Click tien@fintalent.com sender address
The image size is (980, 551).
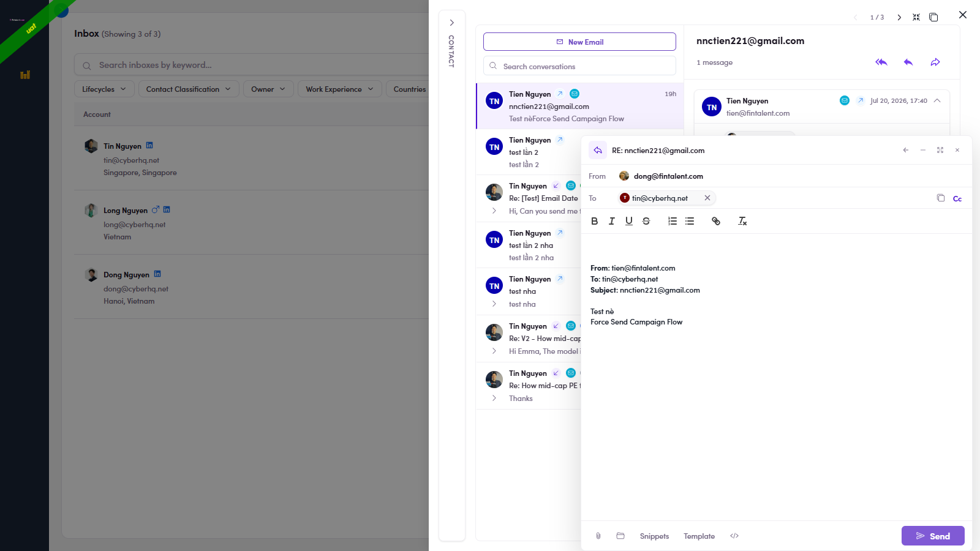(758, 113)
